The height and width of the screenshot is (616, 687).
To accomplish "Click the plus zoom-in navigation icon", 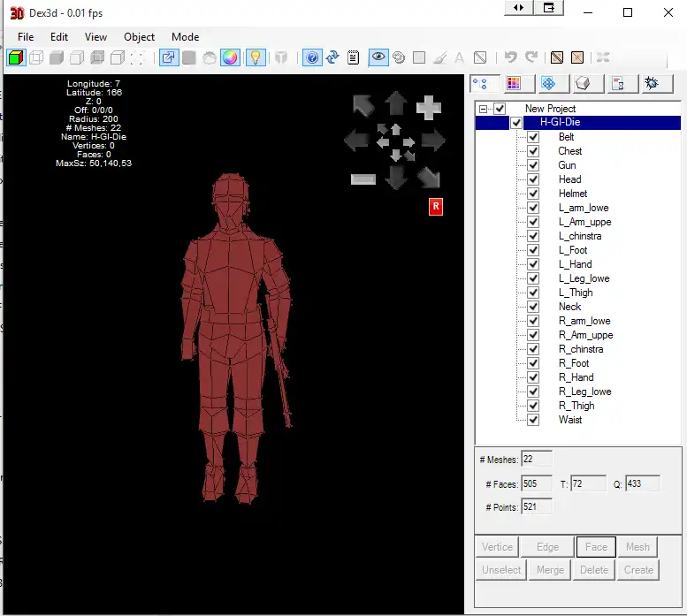I will 429,107.
